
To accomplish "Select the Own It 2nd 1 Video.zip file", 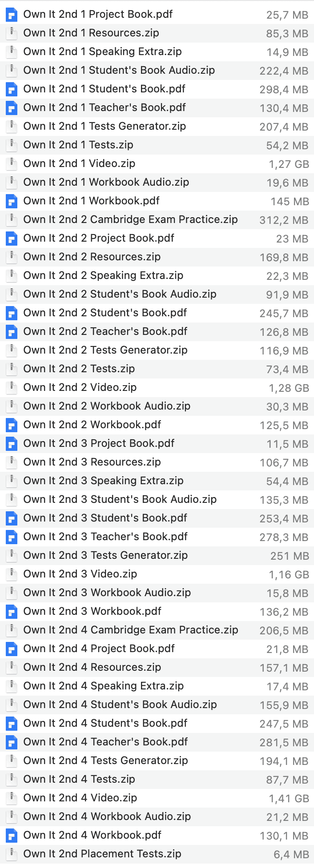I will point(157,164).
